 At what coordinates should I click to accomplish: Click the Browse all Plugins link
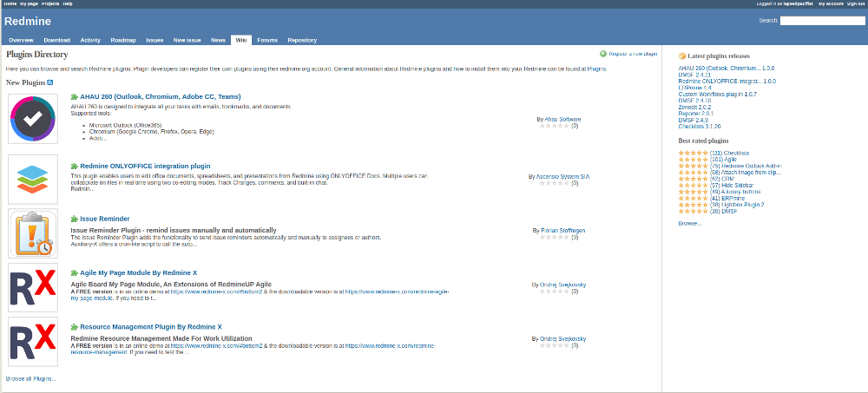point(30,378)
